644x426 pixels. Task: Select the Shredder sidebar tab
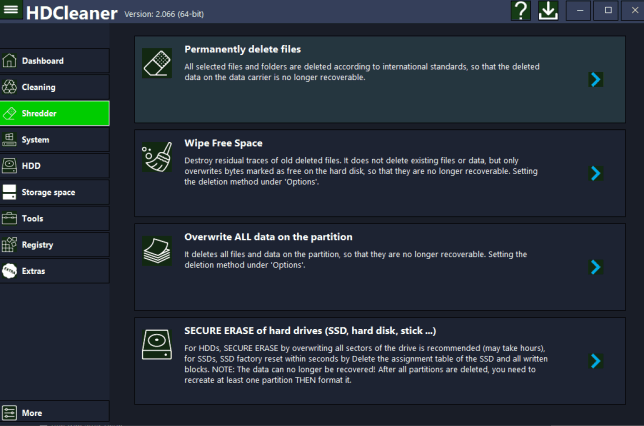click(x=55, y=113)
